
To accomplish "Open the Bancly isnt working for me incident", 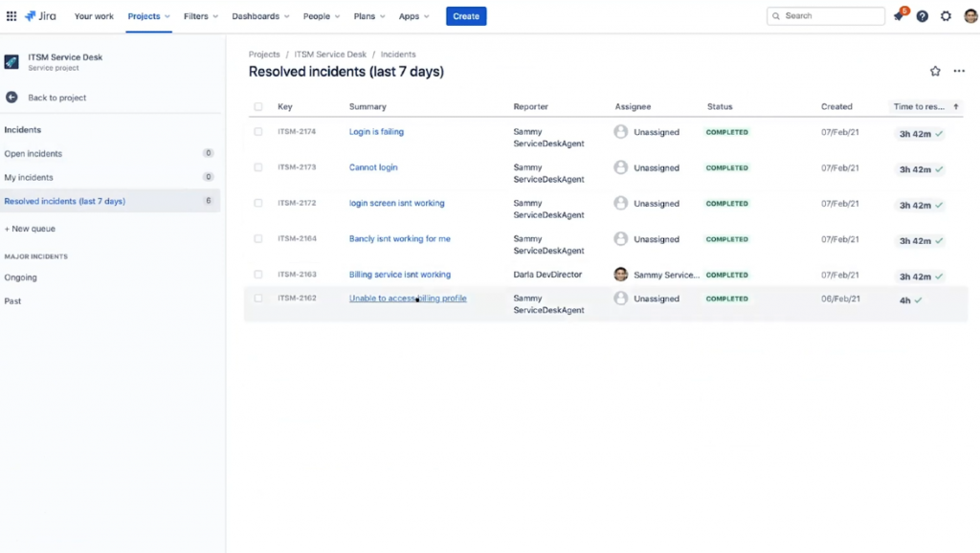I will pyautogui.click(x=399, y=238).
